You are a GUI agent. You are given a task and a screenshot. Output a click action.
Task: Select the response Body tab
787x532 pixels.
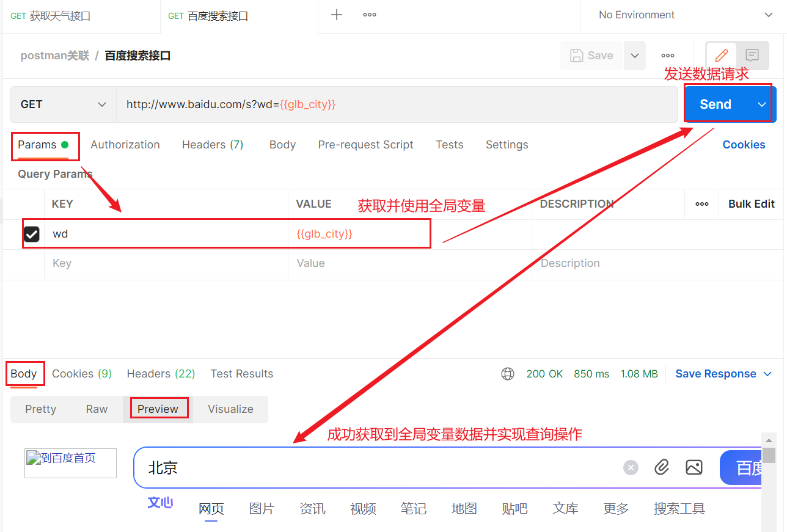tap(24, 374)
